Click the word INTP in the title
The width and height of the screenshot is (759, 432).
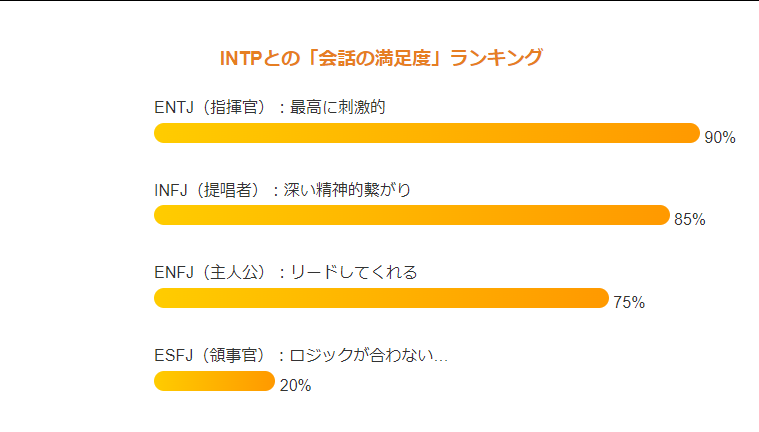coord(241,58)
